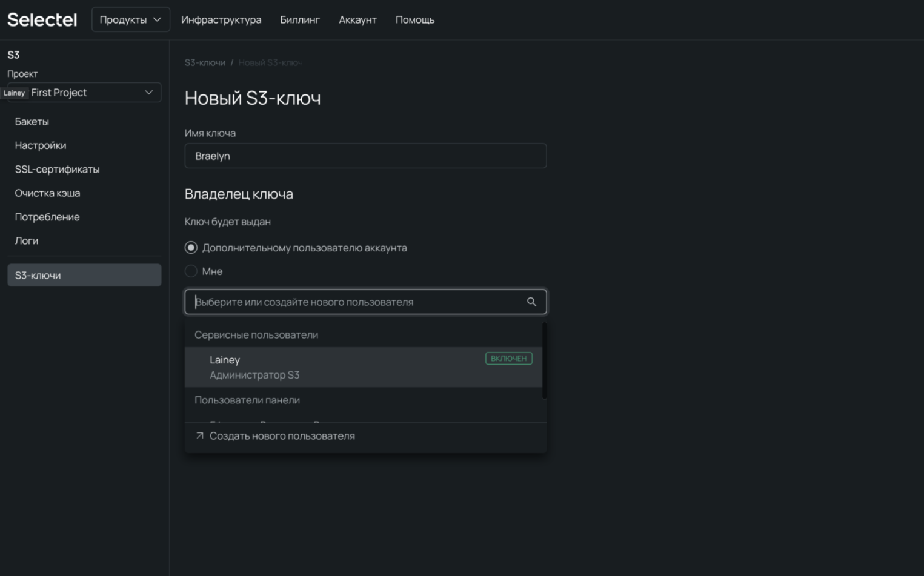Go to the Аккаунт section
This screenshot has height=576, width=924.
(357, 20)
